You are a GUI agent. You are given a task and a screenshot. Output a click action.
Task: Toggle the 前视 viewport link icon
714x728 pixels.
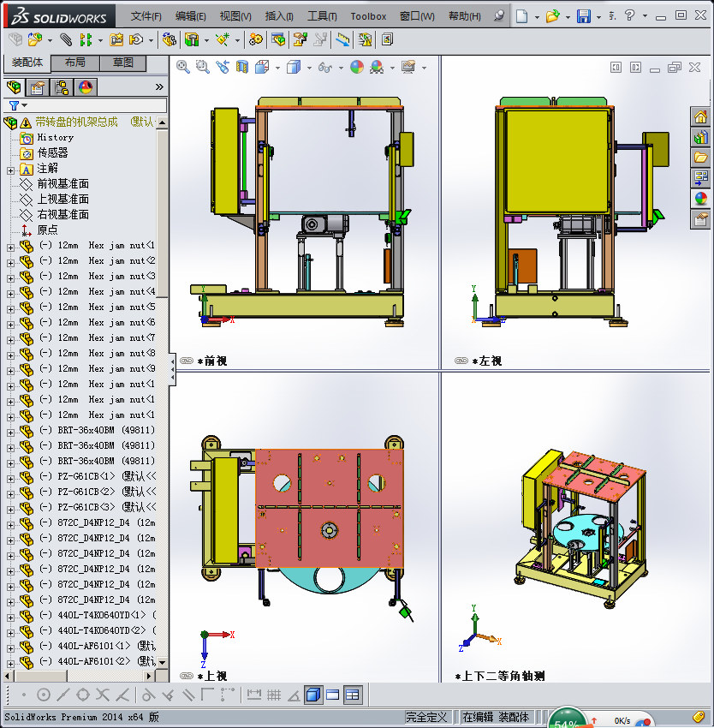[x=186, y=361]
